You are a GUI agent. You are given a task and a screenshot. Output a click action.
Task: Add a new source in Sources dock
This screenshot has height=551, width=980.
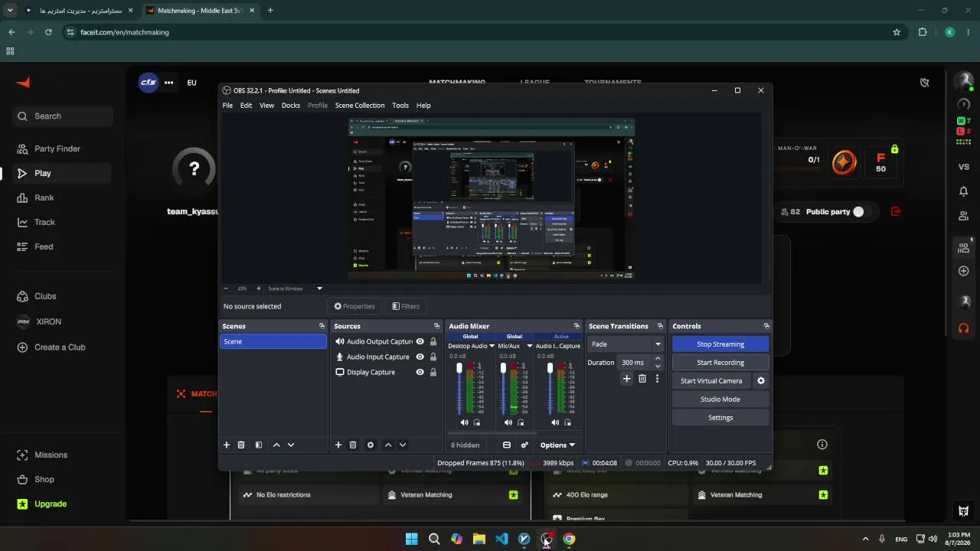pyautogui.click(x=338, y=445)
